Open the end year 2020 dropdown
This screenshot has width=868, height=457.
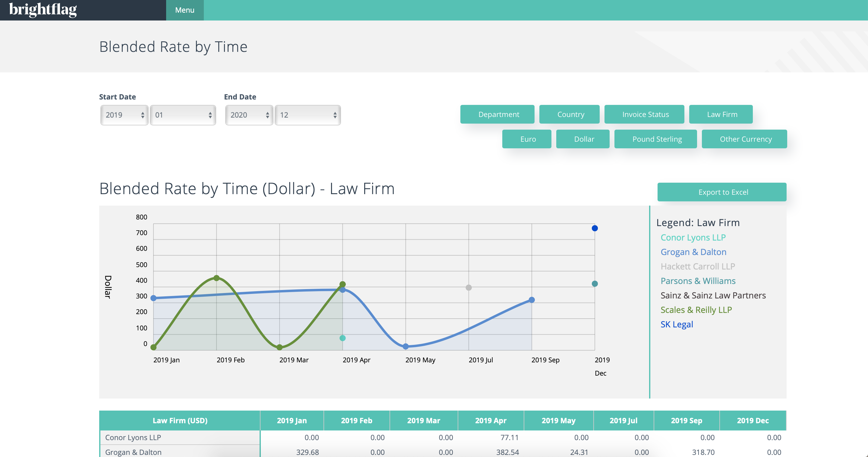click(x=249, y=115)
